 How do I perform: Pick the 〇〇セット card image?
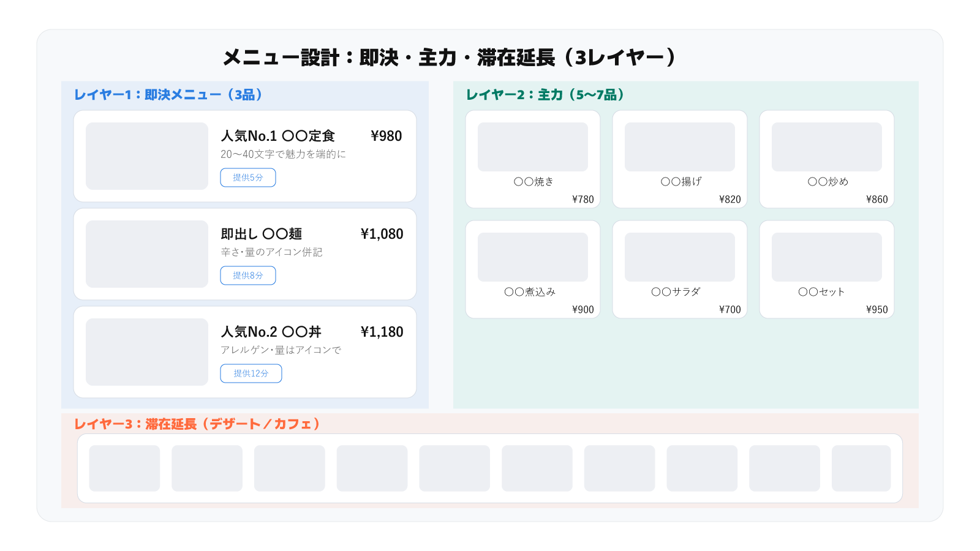coord(827,257)
